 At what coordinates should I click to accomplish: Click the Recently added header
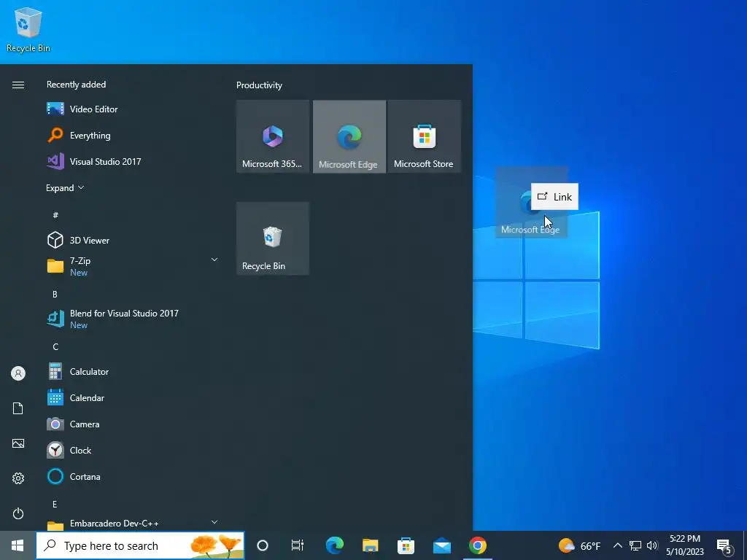[x=76, y=85]
